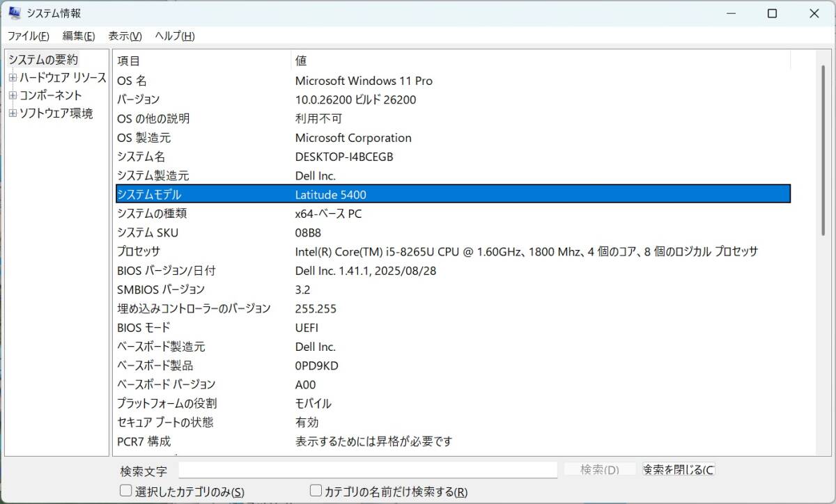
Task: Click the value 表示するためには昇格が必要です
Action: click(374, 441)
